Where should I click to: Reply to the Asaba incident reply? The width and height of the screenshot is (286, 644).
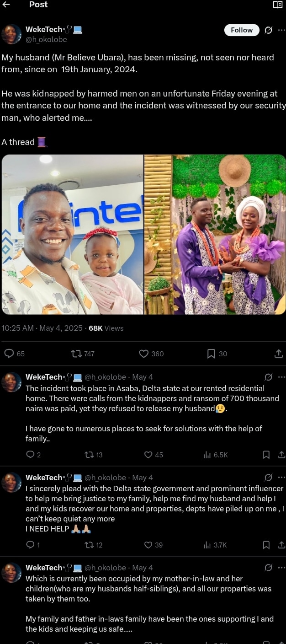(x=30, y=455)
